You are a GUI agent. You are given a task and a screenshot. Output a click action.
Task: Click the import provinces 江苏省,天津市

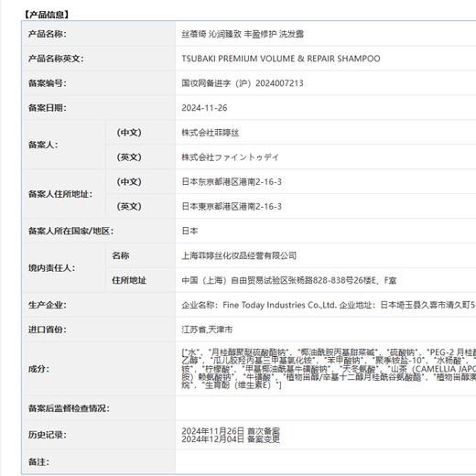pyautogui.click(x=207, y=330)
